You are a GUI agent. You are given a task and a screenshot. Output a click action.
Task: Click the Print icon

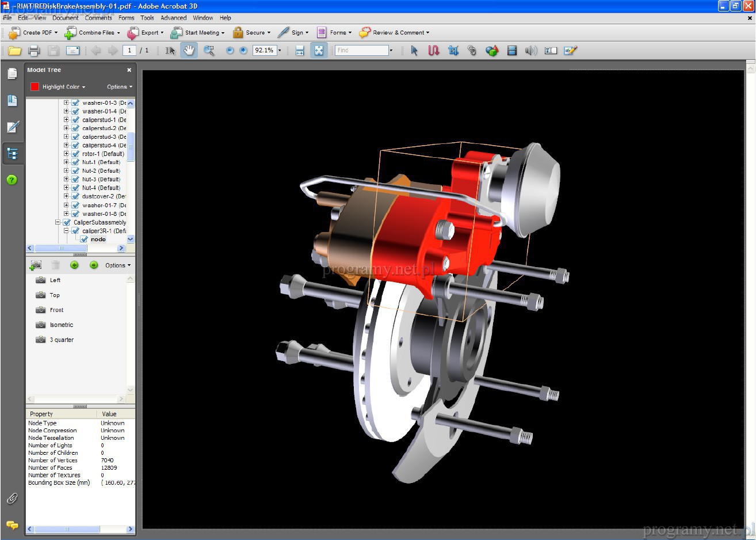(x=34, y=51)
